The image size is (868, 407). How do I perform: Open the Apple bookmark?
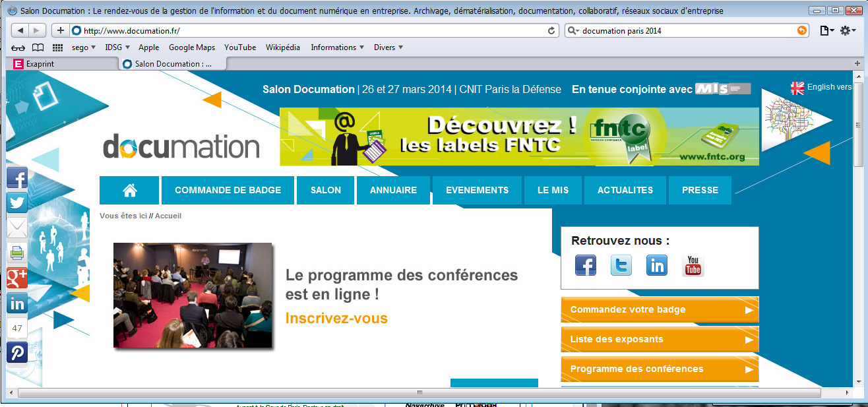(x=148, y=47)
